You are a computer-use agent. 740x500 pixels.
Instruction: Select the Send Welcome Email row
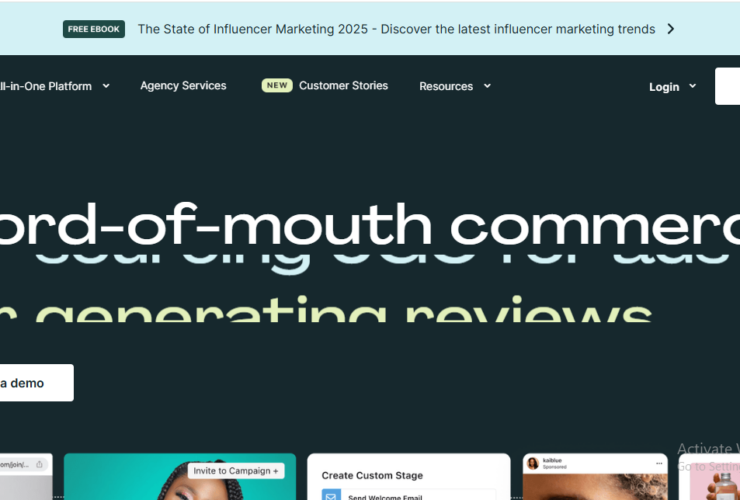point(409,495)
